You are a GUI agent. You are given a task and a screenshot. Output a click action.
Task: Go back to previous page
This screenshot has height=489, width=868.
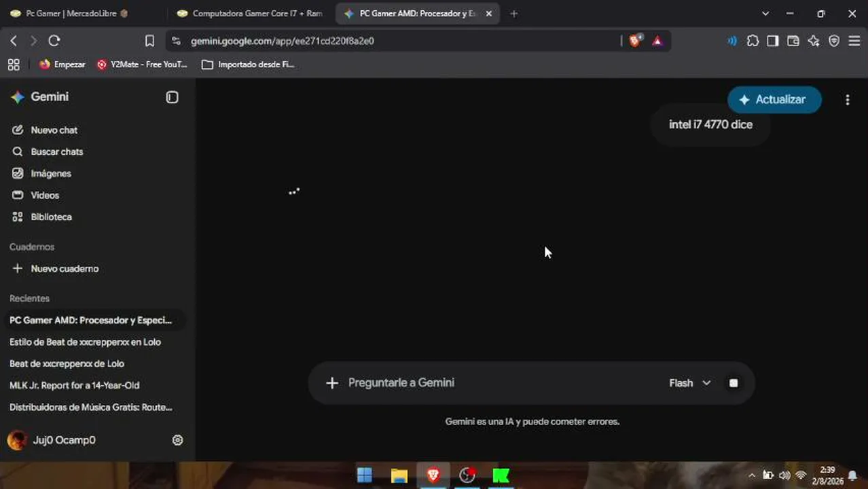click(x=14, y=41)
